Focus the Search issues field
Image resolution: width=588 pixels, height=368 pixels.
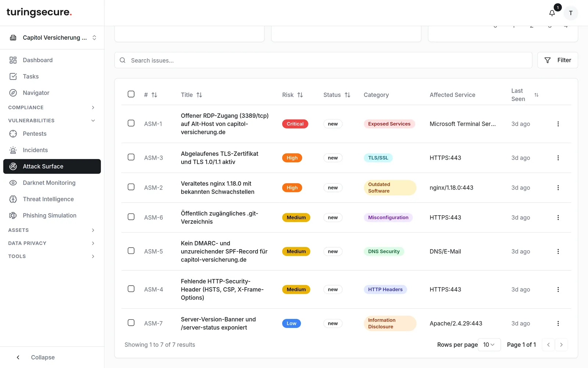point(323,60)
